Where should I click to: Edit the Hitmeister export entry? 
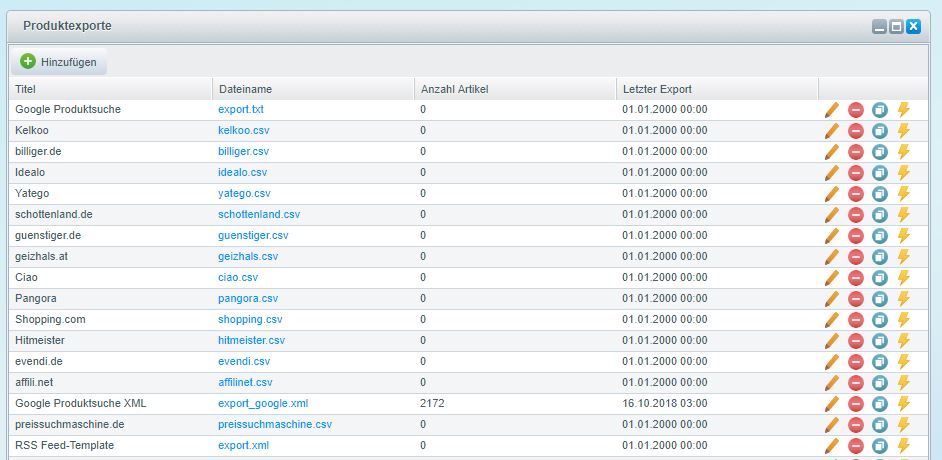tap(831, 340)
